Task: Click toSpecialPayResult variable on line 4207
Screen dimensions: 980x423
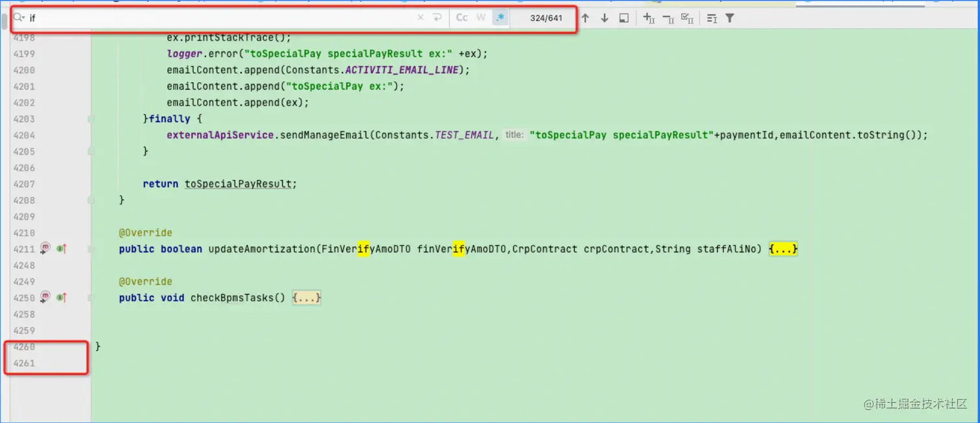Action: point(238,184)
